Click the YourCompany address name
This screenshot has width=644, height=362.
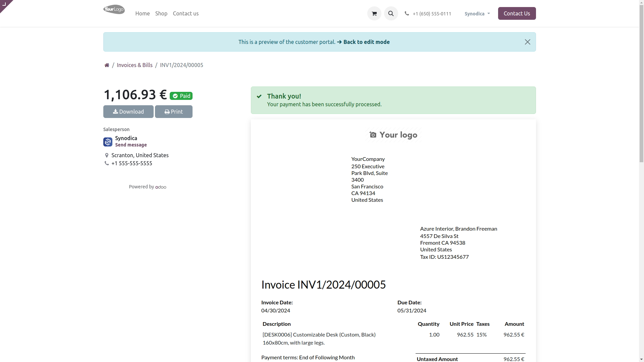(x=368, y=159)
